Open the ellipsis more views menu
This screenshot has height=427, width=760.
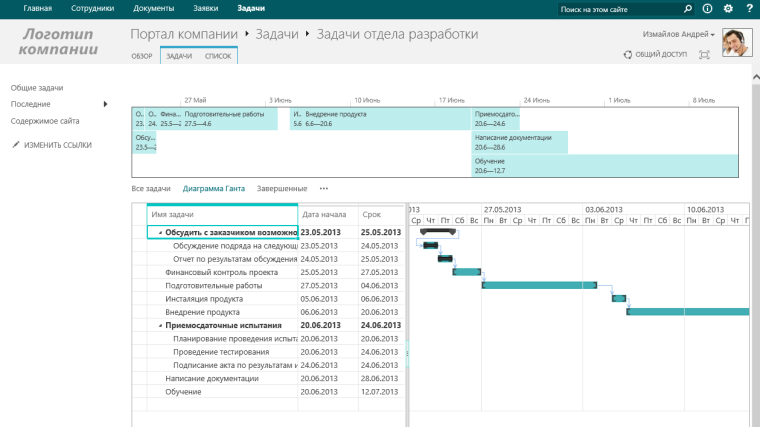[324, 189]
